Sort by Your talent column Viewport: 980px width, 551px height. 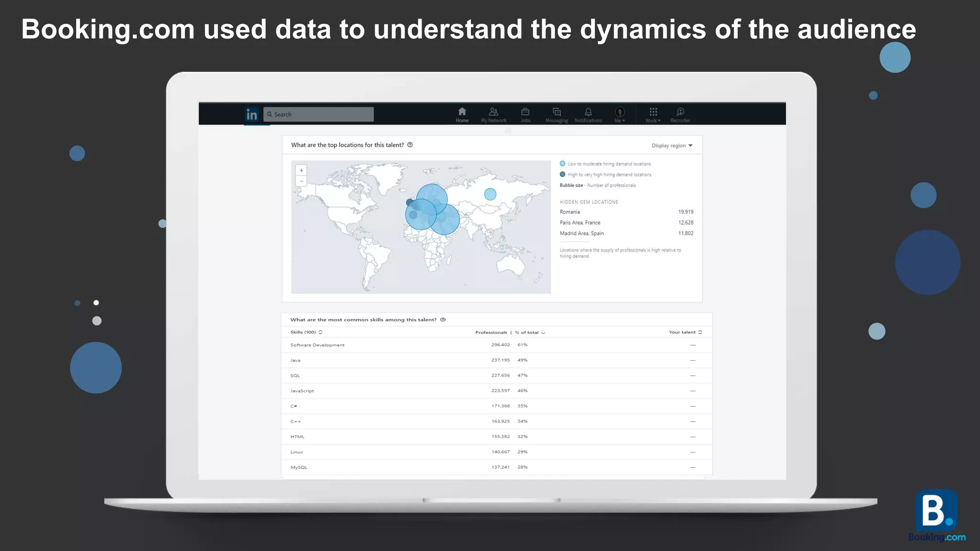(x=685, y=332)
